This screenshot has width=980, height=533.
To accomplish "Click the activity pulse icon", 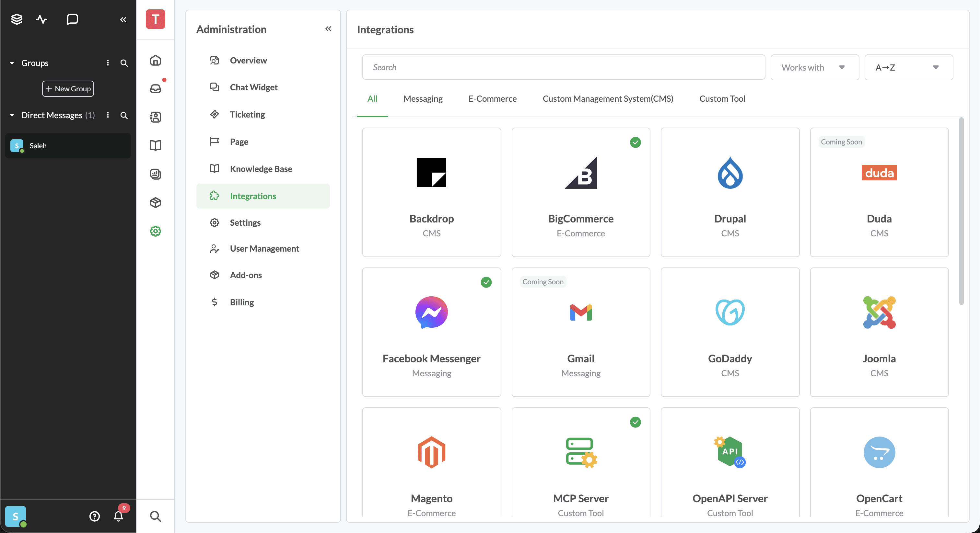I will [x=41, y=19].
